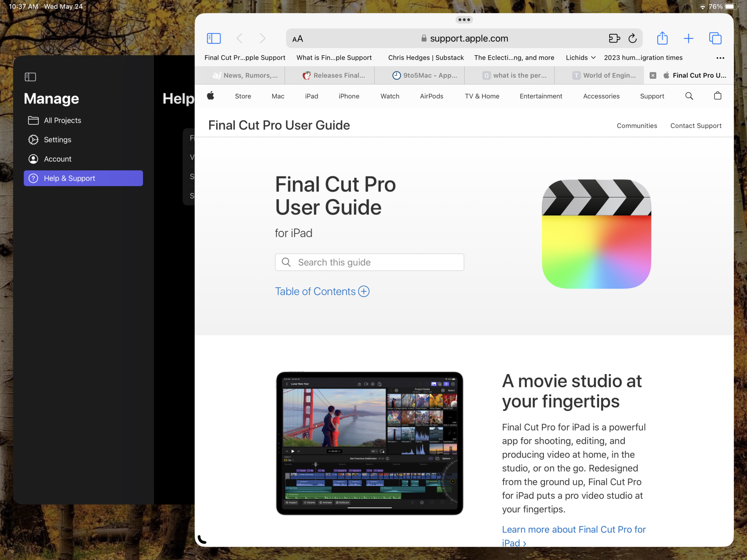Toggle sidebar in Final Cut Pro window
The image size is (747, 560).
[30, 77]
